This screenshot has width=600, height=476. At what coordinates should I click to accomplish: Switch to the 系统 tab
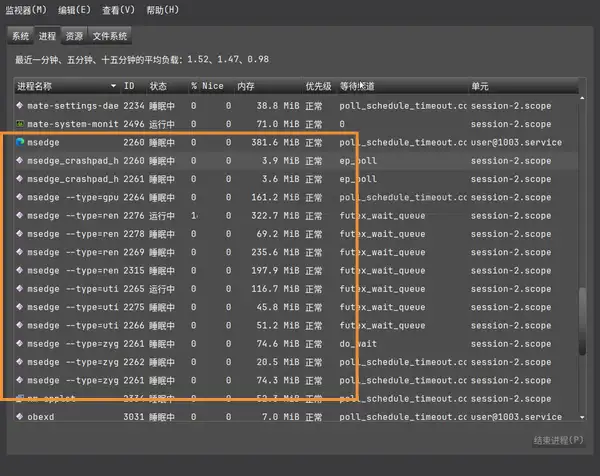[21, 36]
